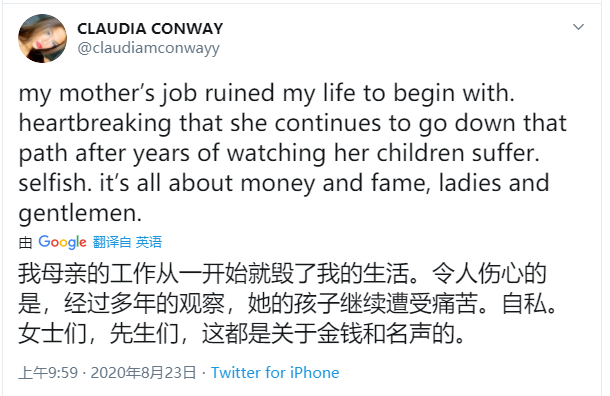Click the 2020年8月23日 tweet date
The height and width of the screenshot is (396, 610).
(x=143, y=373)
